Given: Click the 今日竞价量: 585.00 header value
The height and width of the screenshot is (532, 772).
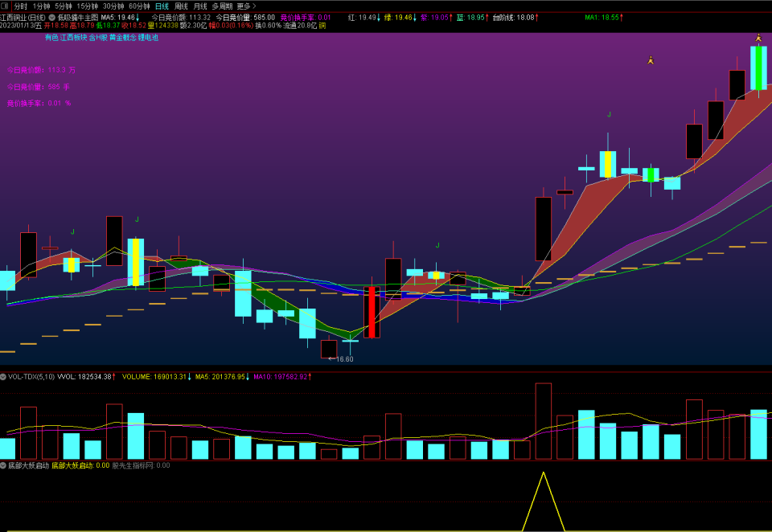Looking at the screenshot, I should pos(245,17).
